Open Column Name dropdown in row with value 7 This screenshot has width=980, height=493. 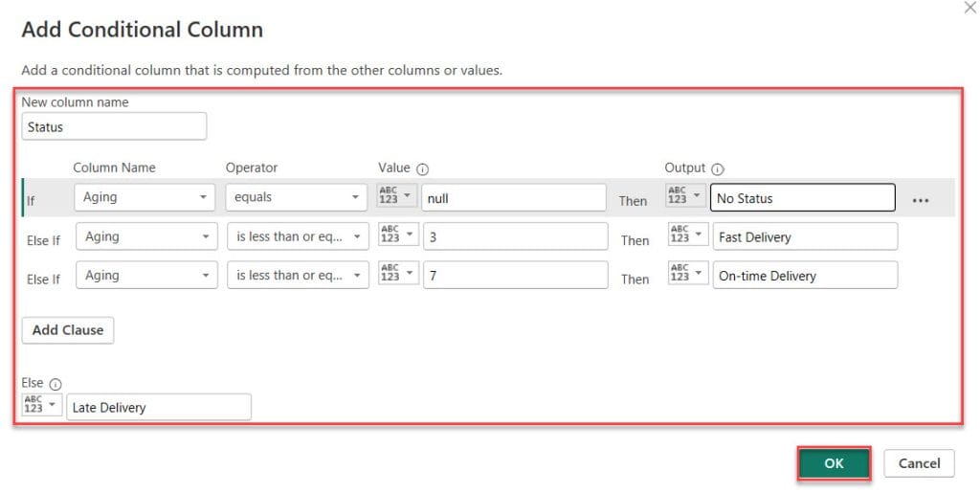coord(146,275)
